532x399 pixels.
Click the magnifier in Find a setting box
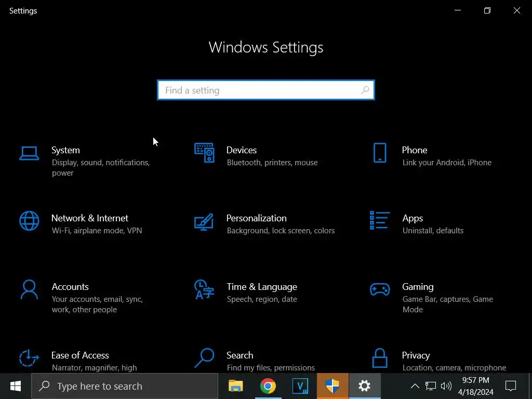point(365,90)
